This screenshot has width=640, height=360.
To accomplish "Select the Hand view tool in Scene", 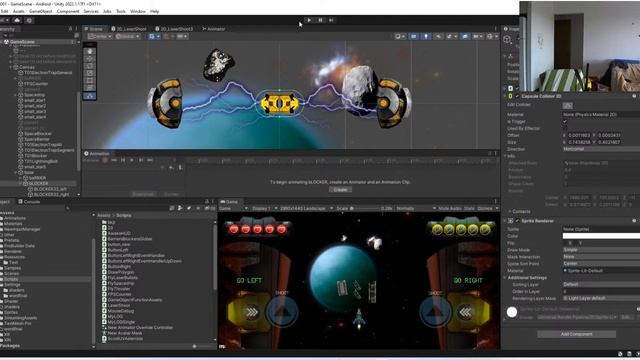I will click(90, 51).
